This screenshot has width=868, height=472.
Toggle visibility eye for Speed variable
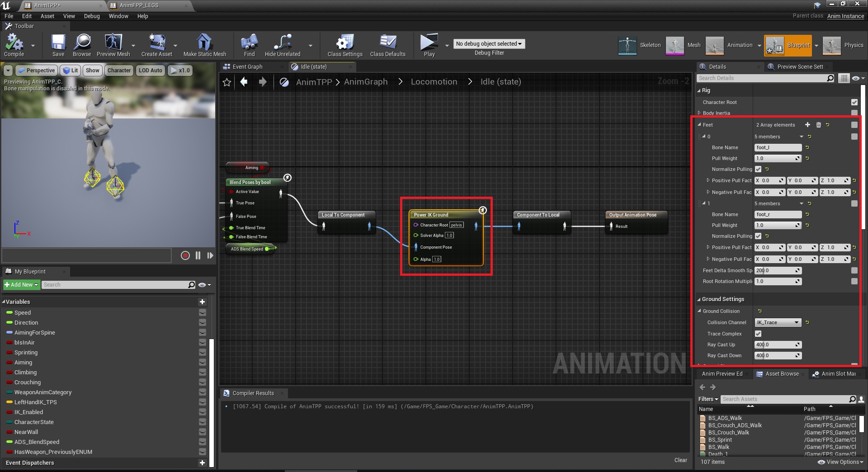pos(203,312)
